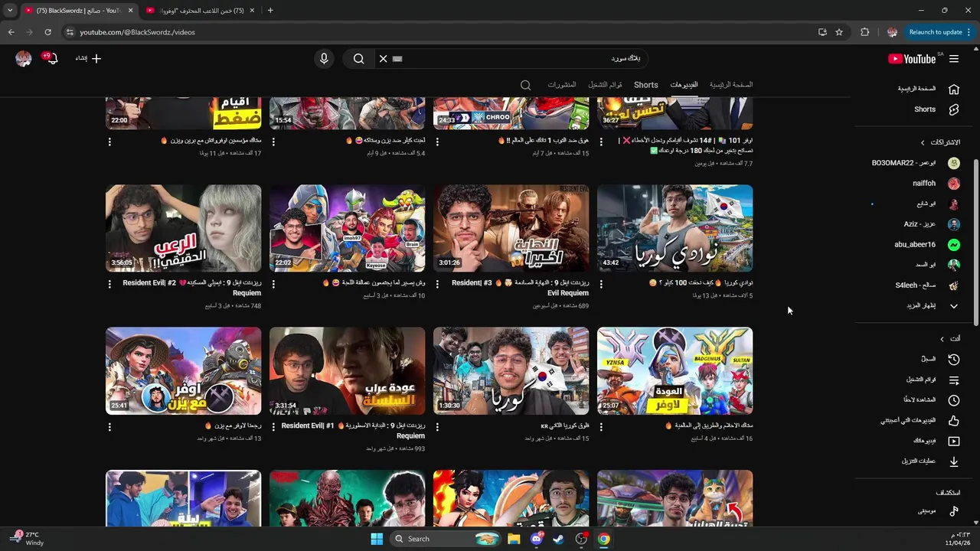Screen dimensions: 980x551
Task: Open a new Chrome tab
Action: pos(269,11)
